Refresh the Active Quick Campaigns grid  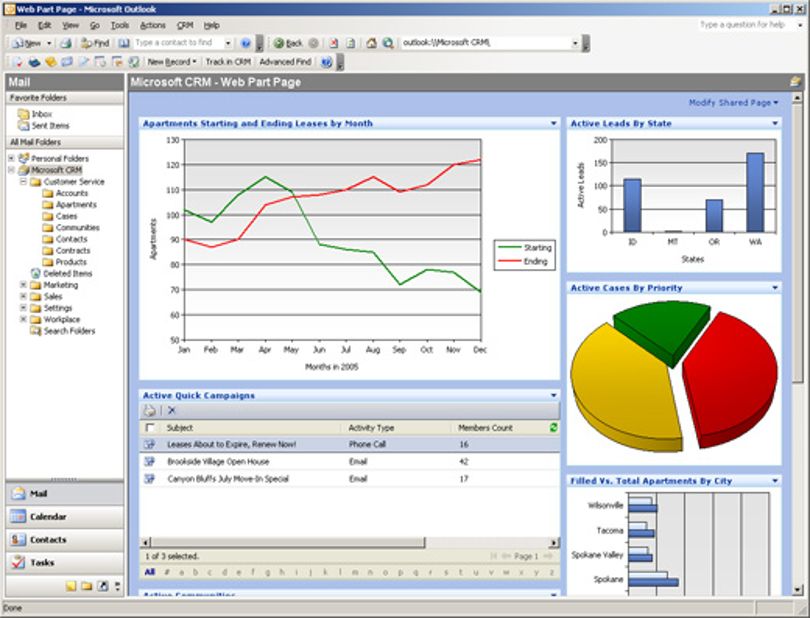click(553, 427)
